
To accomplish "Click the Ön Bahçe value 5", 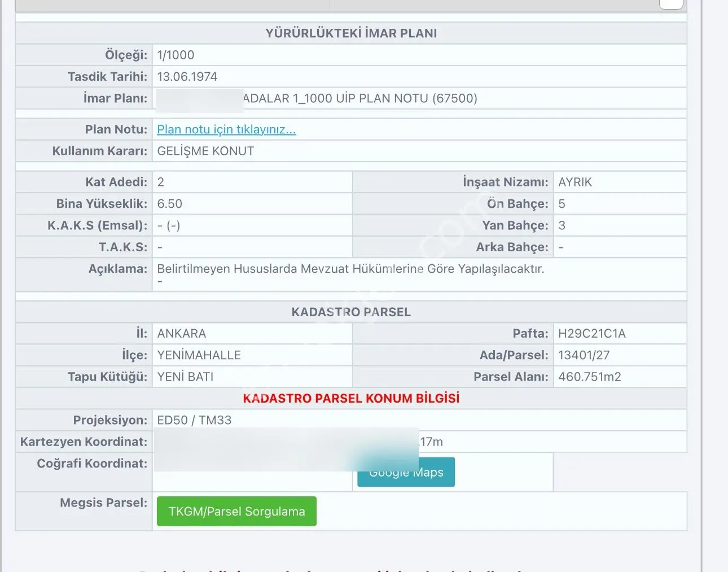I will 562,203.
